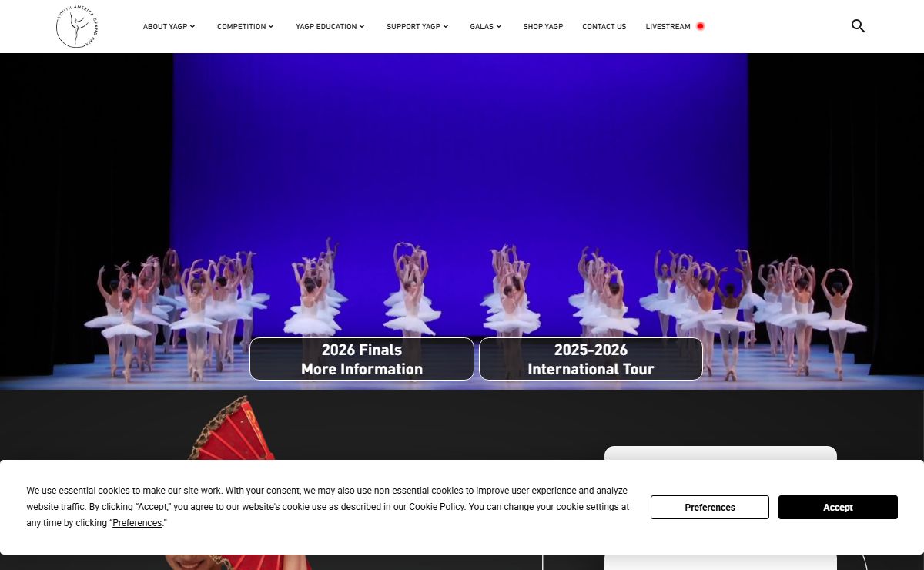The image size is (924, 570).
Task: Open the COMPETITION menu item
Action: 241,26
